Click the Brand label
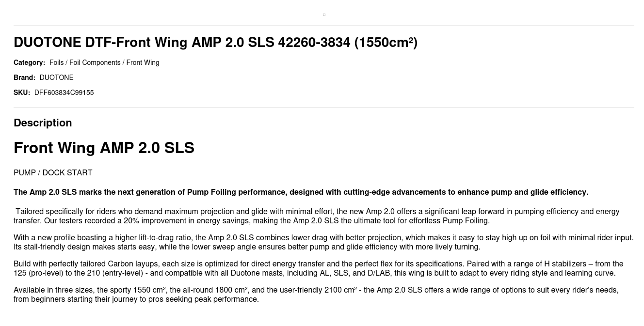Image resolution: width=644 pixels, height=326 pixels. (24, 78)
